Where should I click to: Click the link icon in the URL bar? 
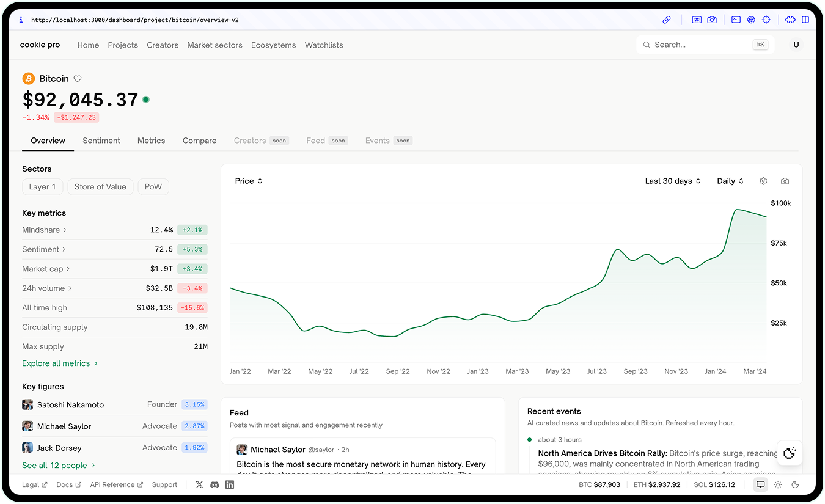667,20
